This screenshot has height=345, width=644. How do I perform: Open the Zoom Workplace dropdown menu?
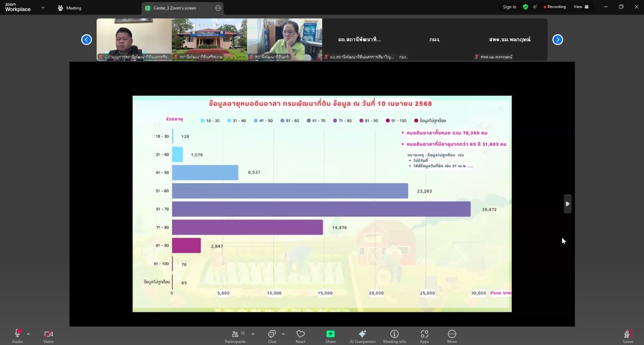click(43, 8)
